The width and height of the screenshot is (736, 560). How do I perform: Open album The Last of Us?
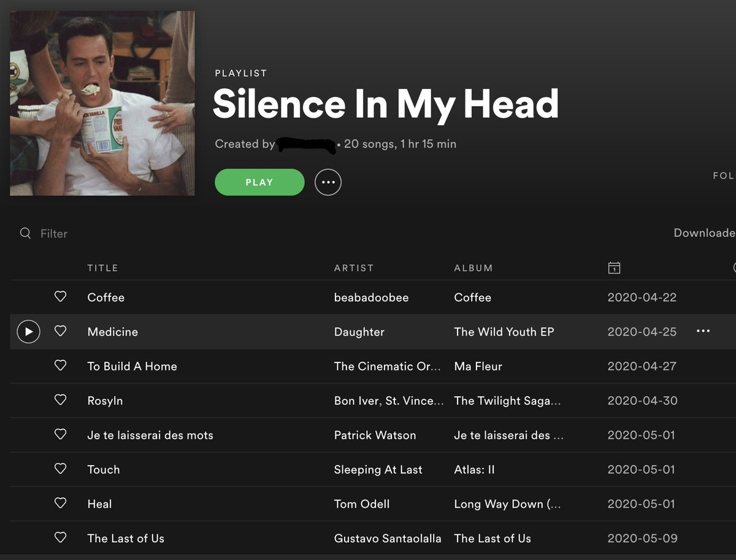point(493,538)
